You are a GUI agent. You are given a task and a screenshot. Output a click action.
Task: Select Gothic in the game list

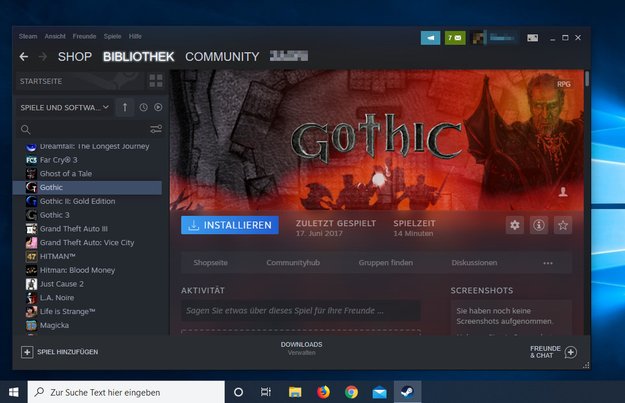point(88,188)
